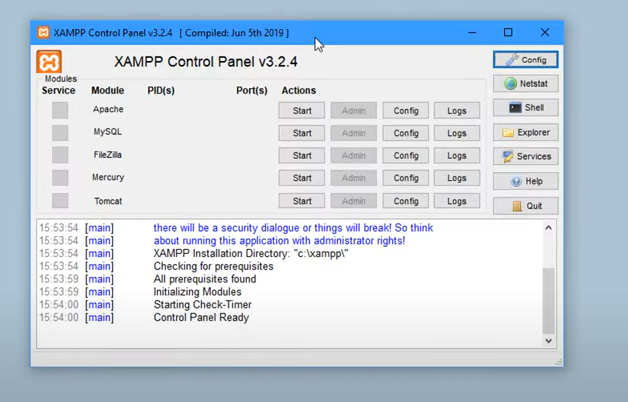Click the greyed Tomcat Admin button
Screen dimensions: 628x402
tap(354, 201)
